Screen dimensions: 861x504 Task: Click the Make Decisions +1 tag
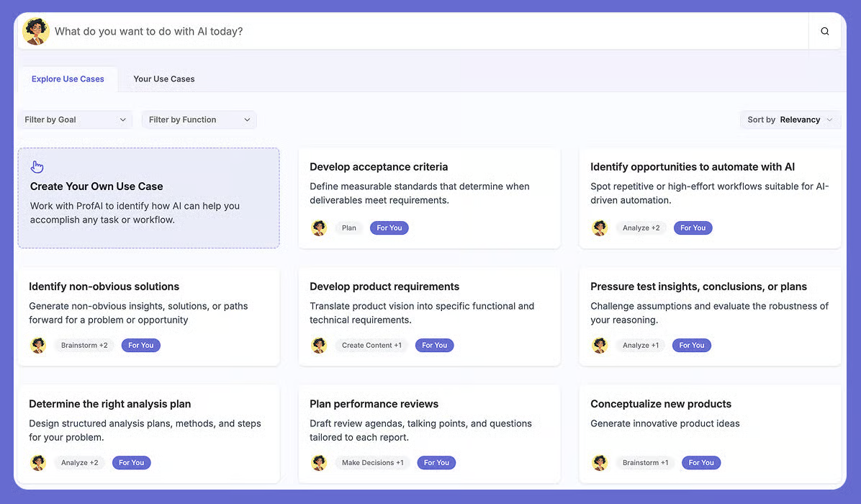coord(372,463)
